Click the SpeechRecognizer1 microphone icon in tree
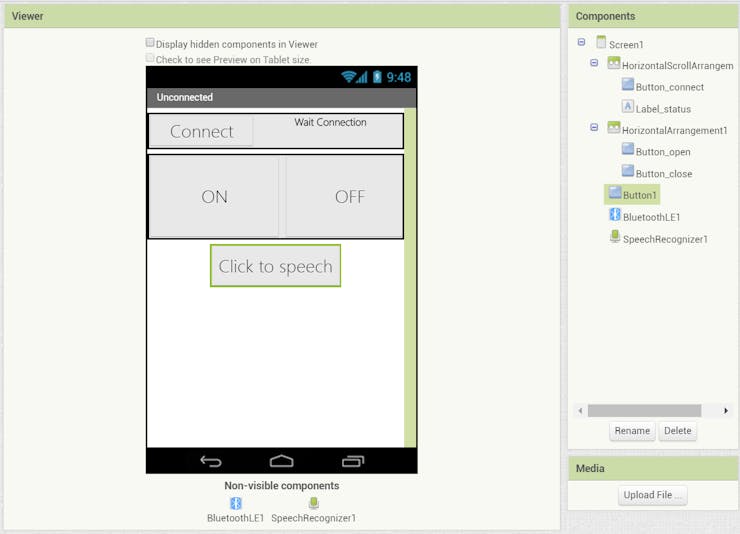This screenshot has height=534, width=740. click(x=615, y=236)
